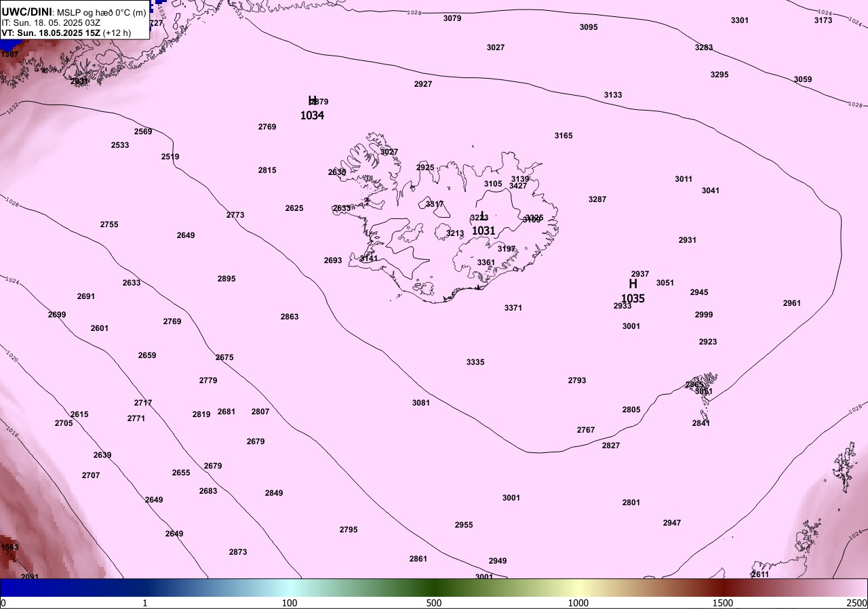Click the height value 2801
Image resolution: width=868 pixels, height=609 pixels.
[x=631, y=503]
